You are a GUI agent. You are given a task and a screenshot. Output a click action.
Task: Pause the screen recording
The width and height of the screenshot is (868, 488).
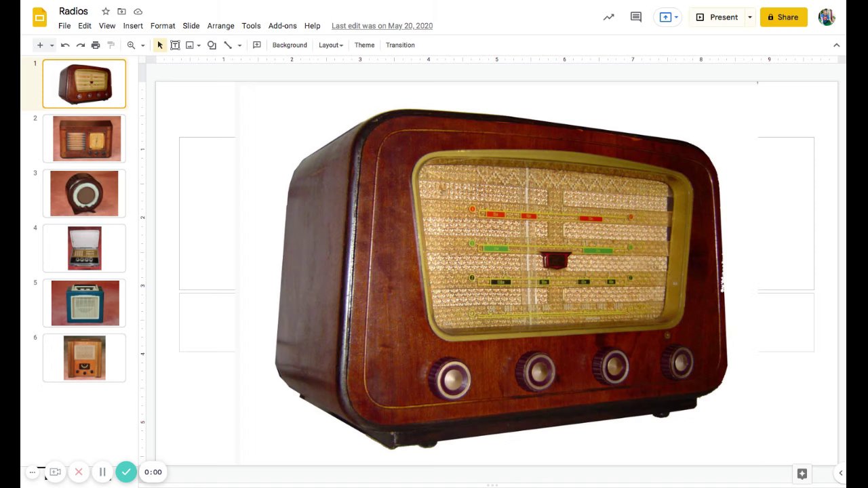[102, 472]
